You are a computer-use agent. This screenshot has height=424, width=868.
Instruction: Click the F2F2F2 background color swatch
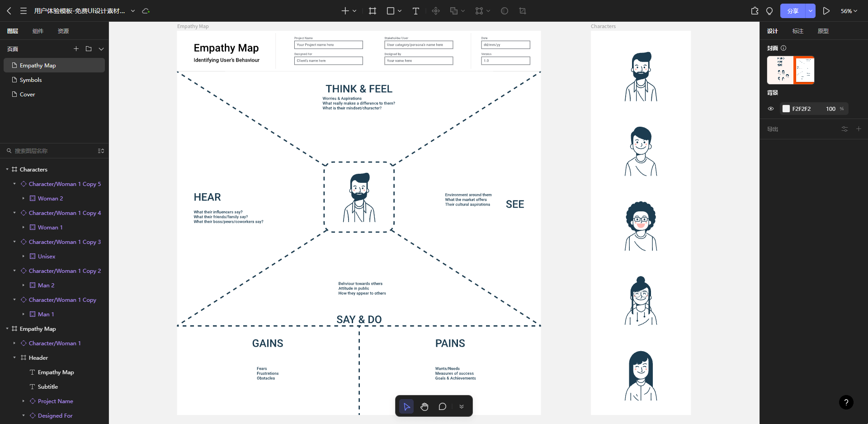786,109
